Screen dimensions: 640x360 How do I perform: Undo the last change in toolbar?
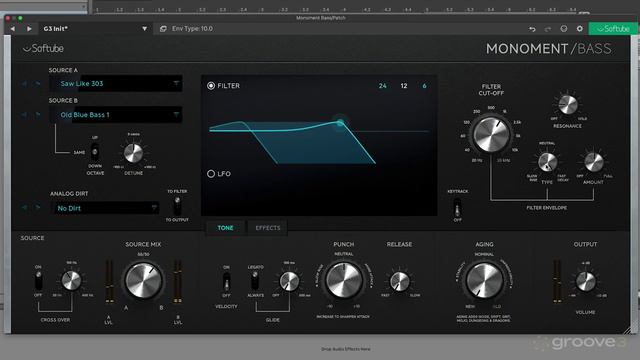coord(532,29)
